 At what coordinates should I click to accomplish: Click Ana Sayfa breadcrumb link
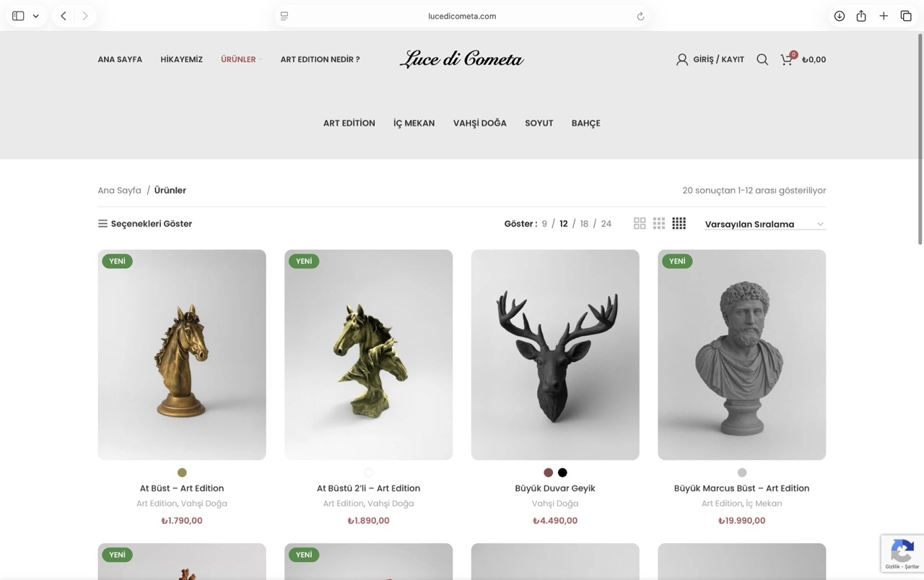coord(120,191)
